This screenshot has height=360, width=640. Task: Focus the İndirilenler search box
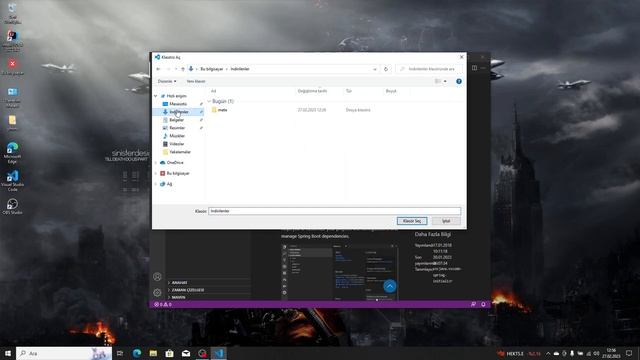tap(429, 69)
